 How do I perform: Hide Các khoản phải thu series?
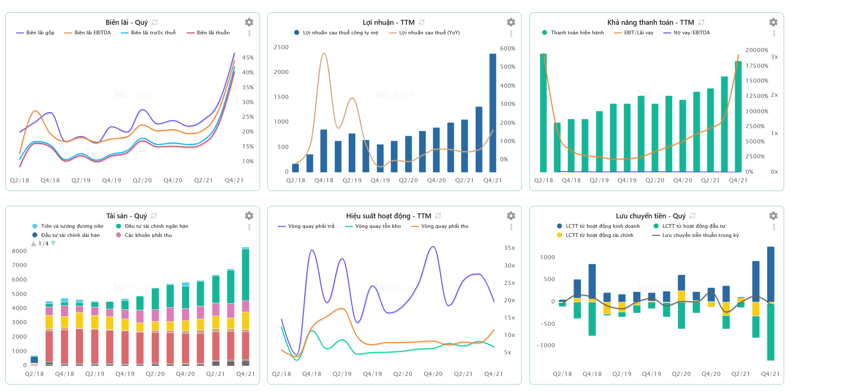pyautogui.click(x=144, y=235)
